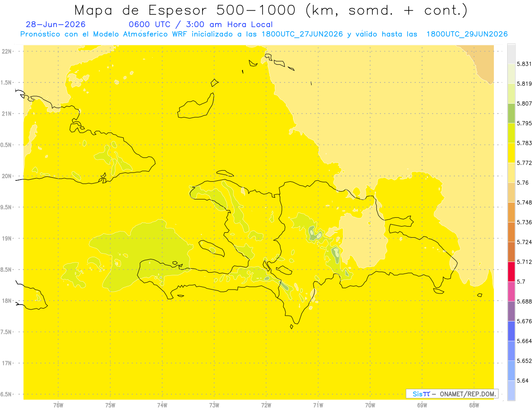This screenshot has height=411, width=532.
Task: Click the legend value 5.748
Action: 524,202
